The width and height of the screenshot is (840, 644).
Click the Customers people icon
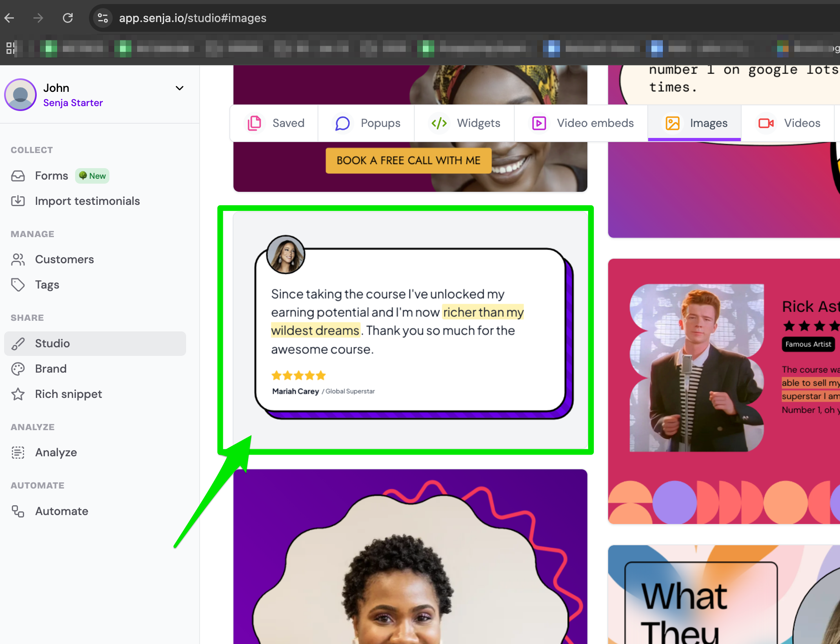[18, 260]
